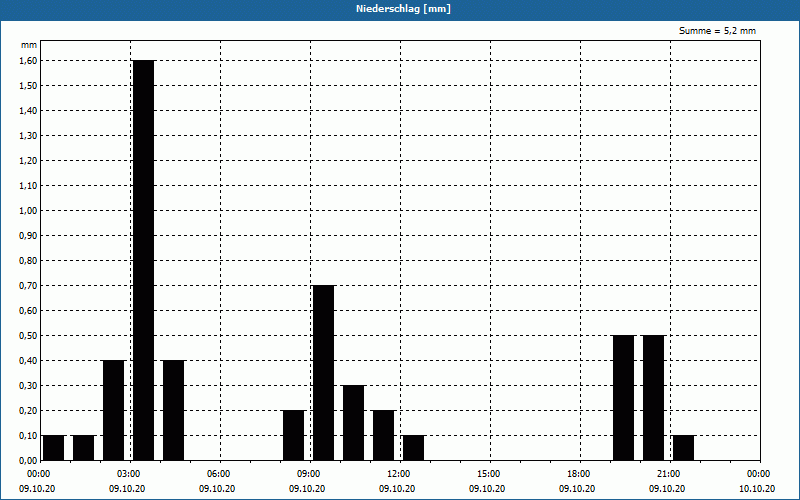Click the 03:00 time axis label
The width and height of the screenshot is (800, 500).
click(x=129, y=474)
